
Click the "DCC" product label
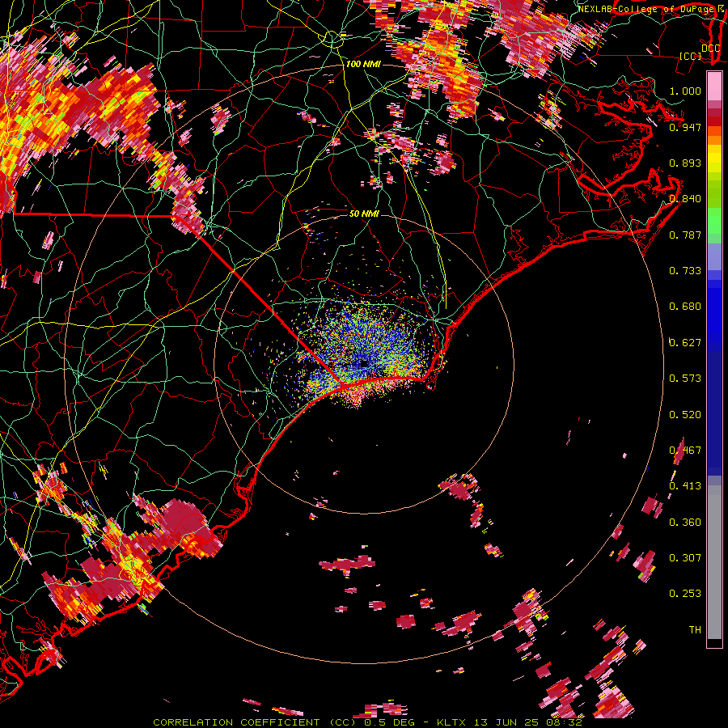click(x=710, y=48)
